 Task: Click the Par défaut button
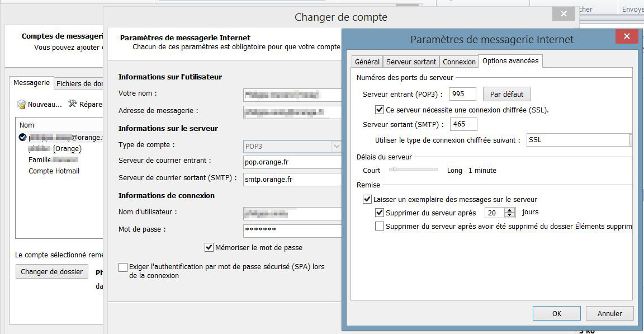click(507, 94)
